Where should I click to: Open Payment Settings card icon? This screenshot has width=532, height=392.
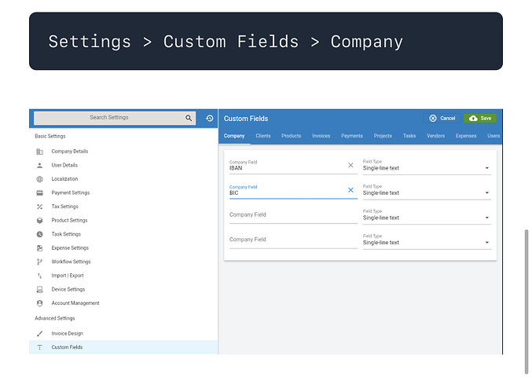coord(40,192)
